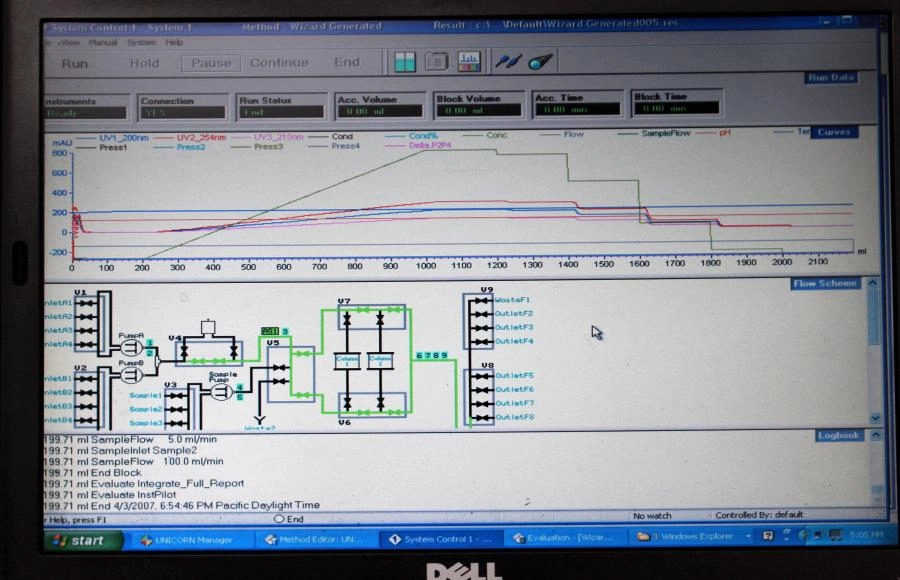This screenshot has height=580, width=900.
Task: Click the Sample Pump symbol in flow scheme
Action: pyautogui.click(x=221, y=393)
